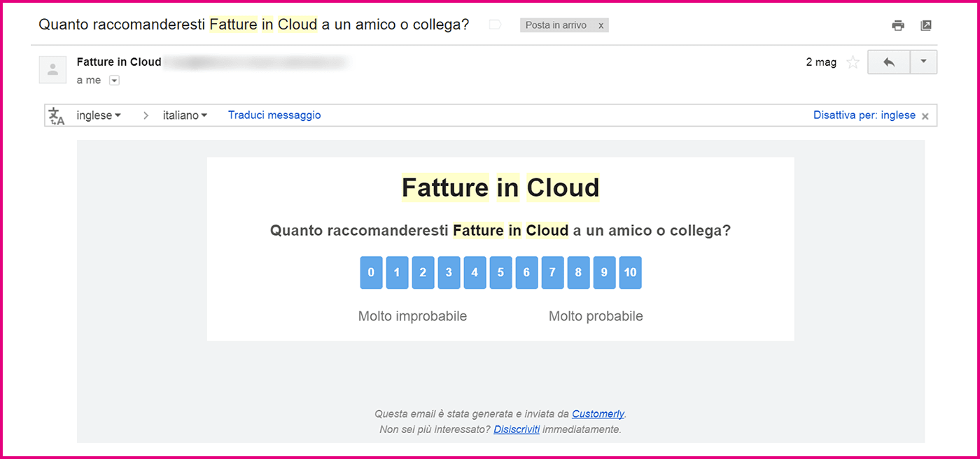Open the Customerly link

click(x=597, y=414)
